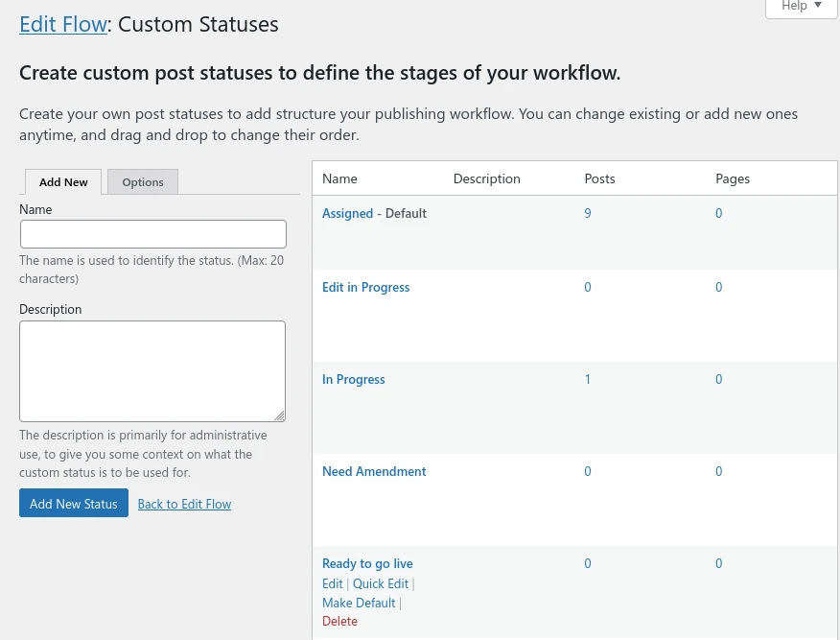Expand the Help menu chevron
Viewport: 840px width, 640px height.
[816, 7]
